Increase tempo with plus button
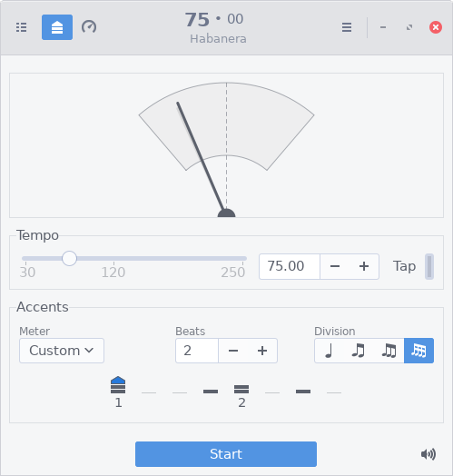The image size is (453, 476). pos(364,266)
